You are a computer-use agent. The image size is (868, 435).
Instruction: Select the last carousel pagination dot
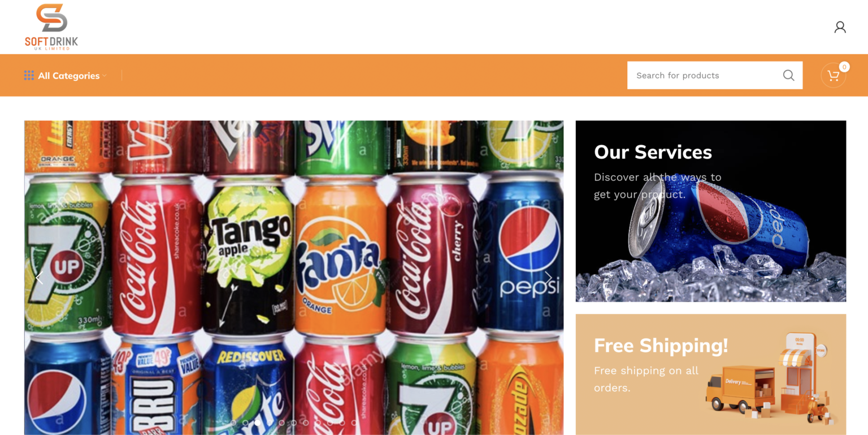pyautogui.click(x=354, y=423)
